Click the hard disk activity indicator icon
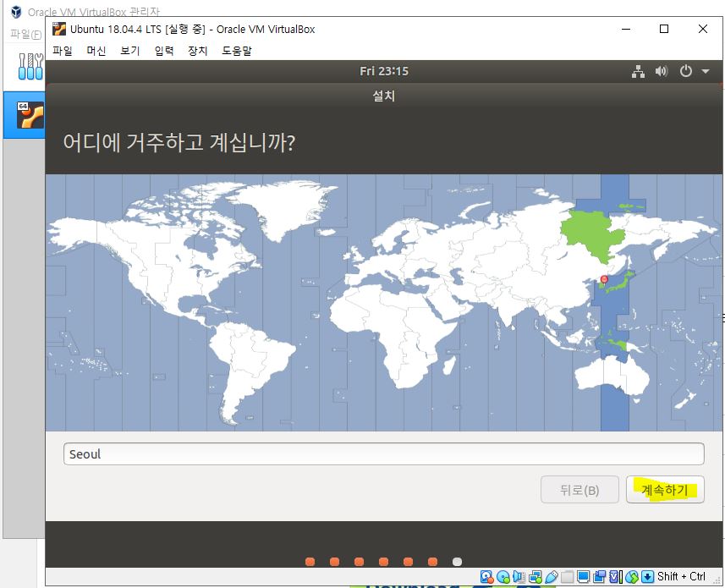The height and width of the screenshot is (588, 725). pos(487,576)
